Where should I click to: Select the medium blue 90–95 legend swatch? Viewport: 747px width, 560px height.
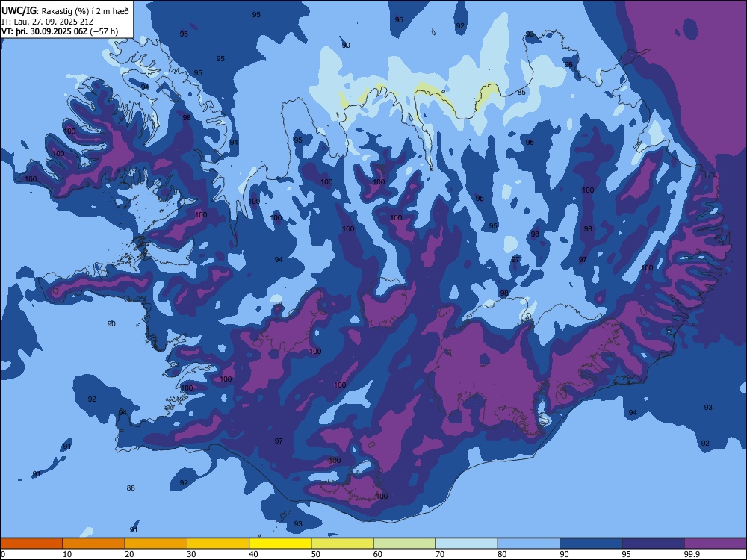(x=591, y=544)
